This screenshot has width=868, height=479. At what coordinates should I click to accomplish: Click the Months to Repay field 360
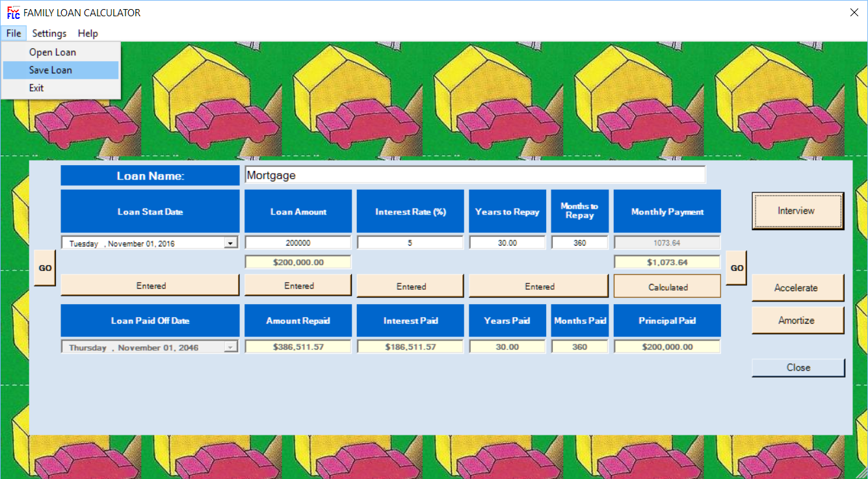[580, 242]
